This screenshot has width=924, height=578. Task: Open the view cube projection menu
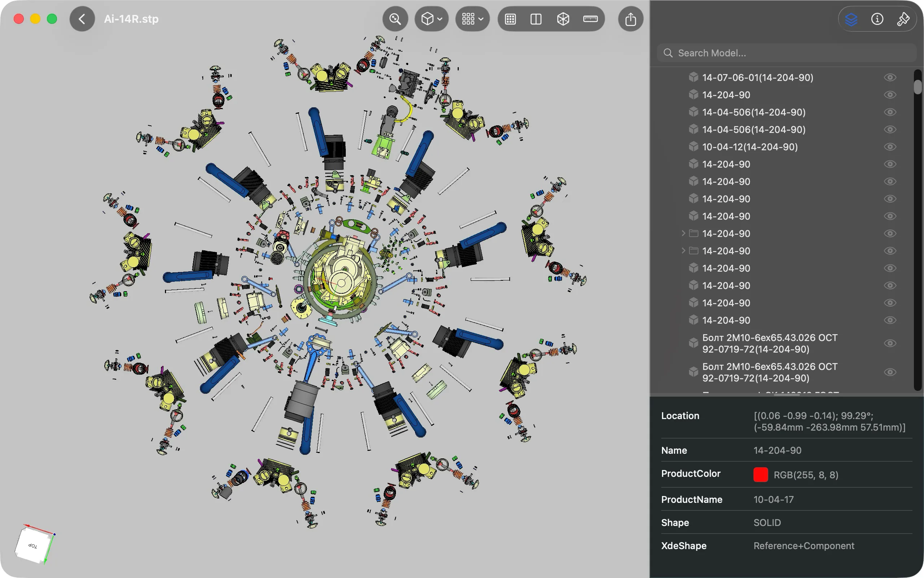pos(431,19)
